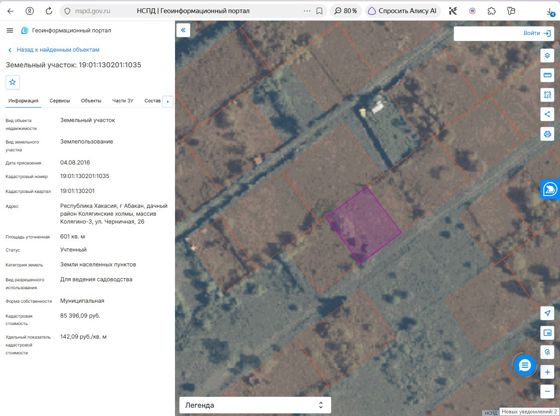Open the 'Части ЗУ' tab
This screenshot has width=560, height=416.
pos(122,101)
